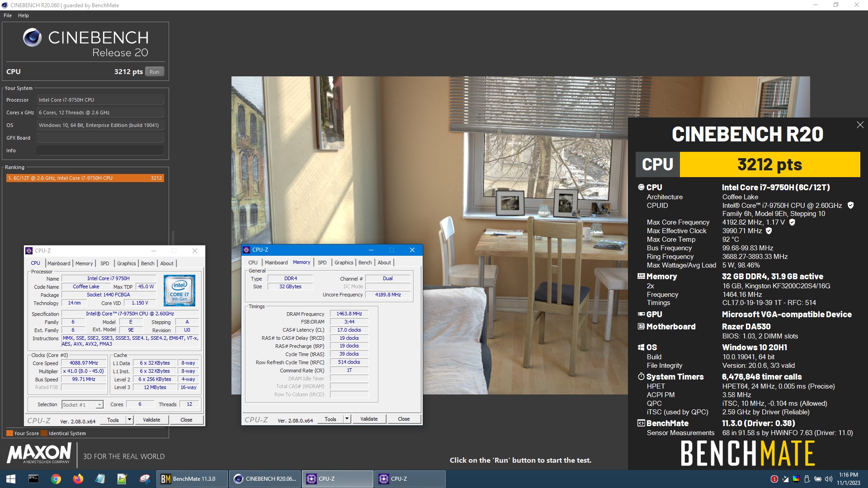Open the Help menu in Cinebench
This screenshot has width=868, height=488.
(24, 15)
